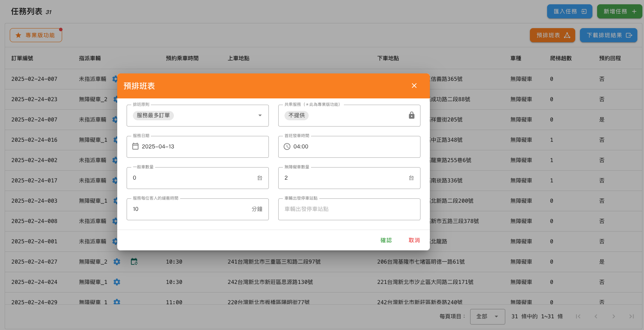Click 未指派車輛 in row 2025-02-24-017
The image size is (644, 330).
click(93, 180)
